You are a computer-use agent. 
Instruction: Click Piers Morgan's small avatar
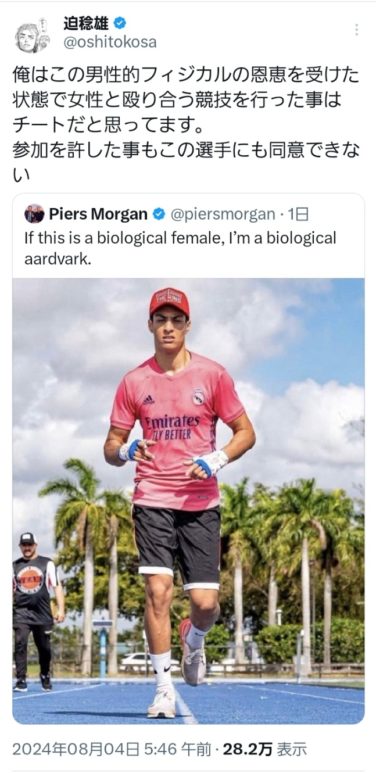coord(34,213)
